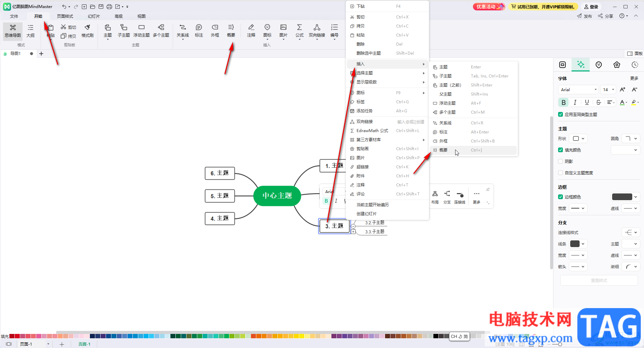Toggle the 面板 panel button
Viewport: 644px width, 348px height.
[635, 54]
